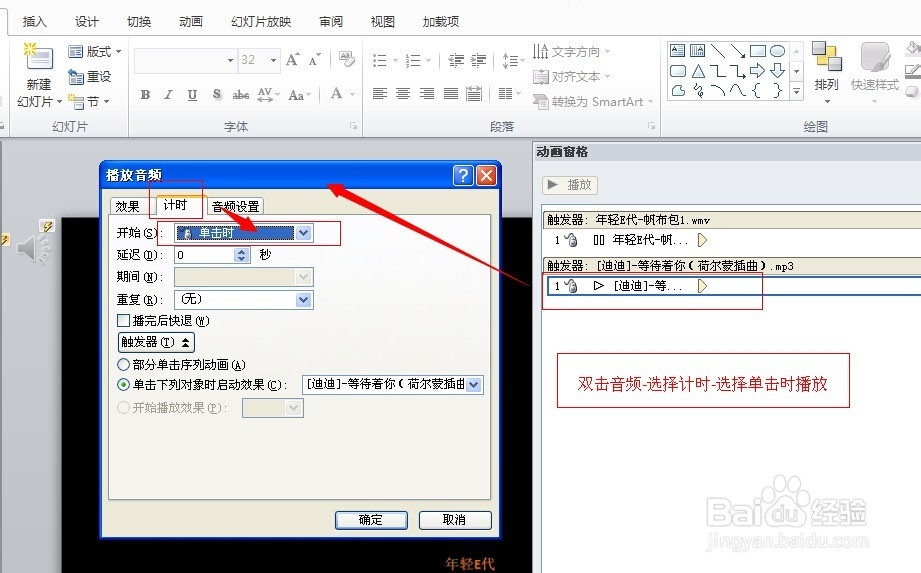This screenshot has height=573, width=921.
Task: Click the Decrease Font Size icon
Action: [315, 60]
